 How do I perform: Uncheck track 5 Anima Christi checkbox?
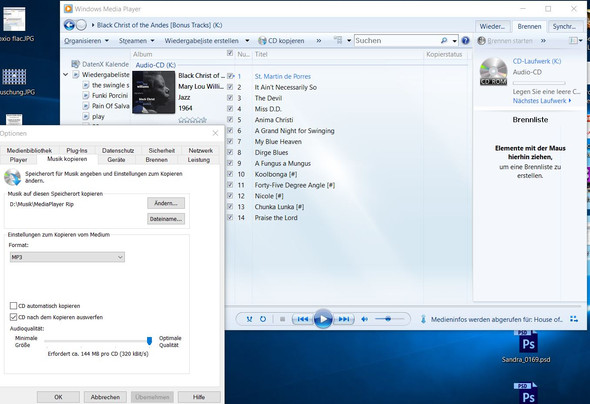pos(230,120)
